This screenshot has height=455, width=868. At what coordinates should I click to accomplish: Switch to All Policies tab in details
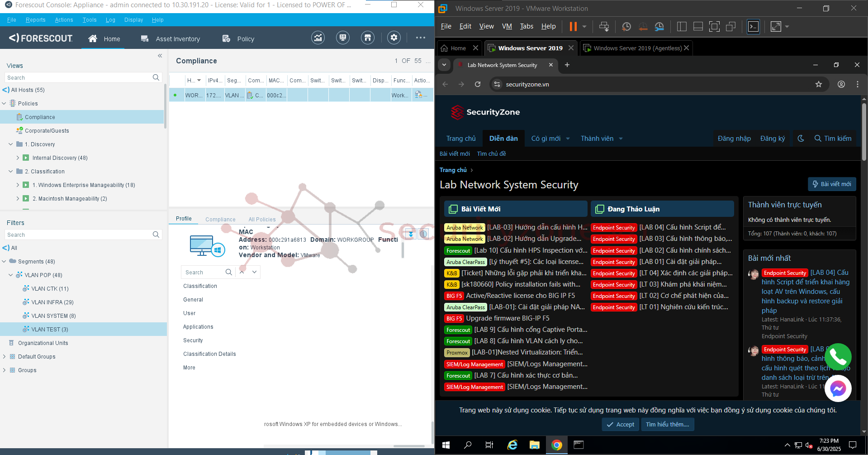coord(262,220)
